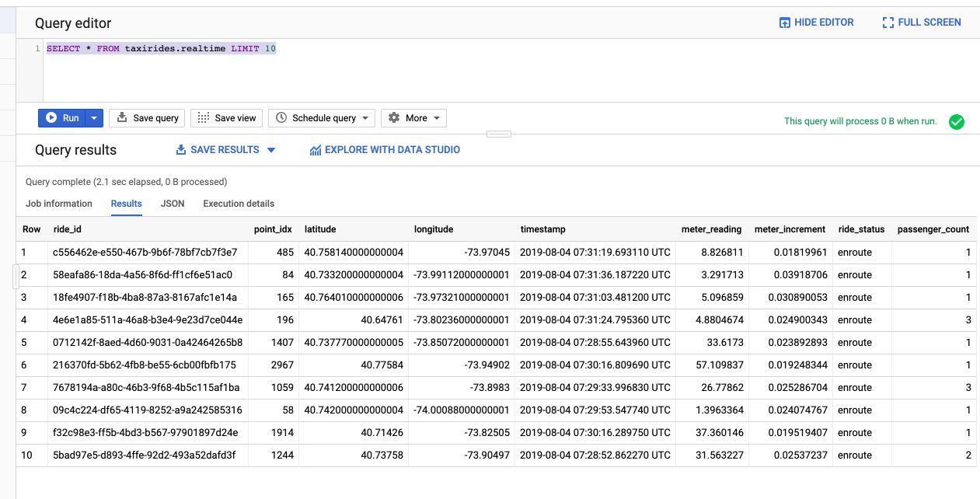Open the Schedule query dropdown
980x499 pixels.
pos(322,118)
